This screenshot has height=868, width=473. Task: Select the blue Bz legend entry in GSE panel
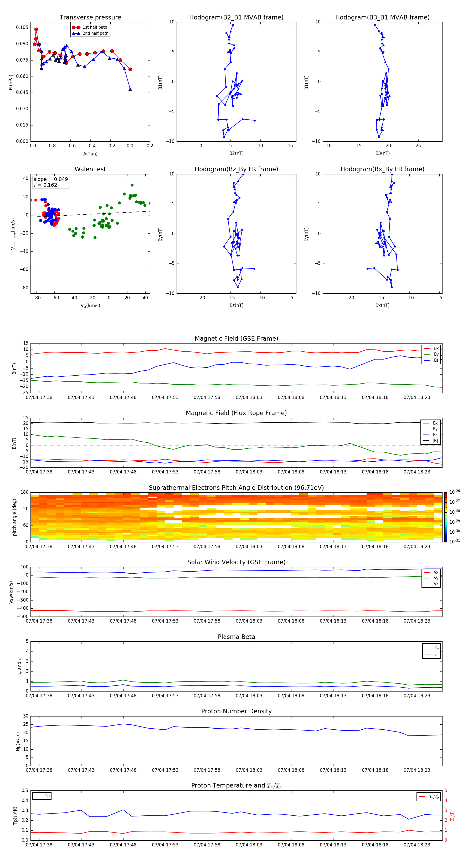[x=431, y=360]
